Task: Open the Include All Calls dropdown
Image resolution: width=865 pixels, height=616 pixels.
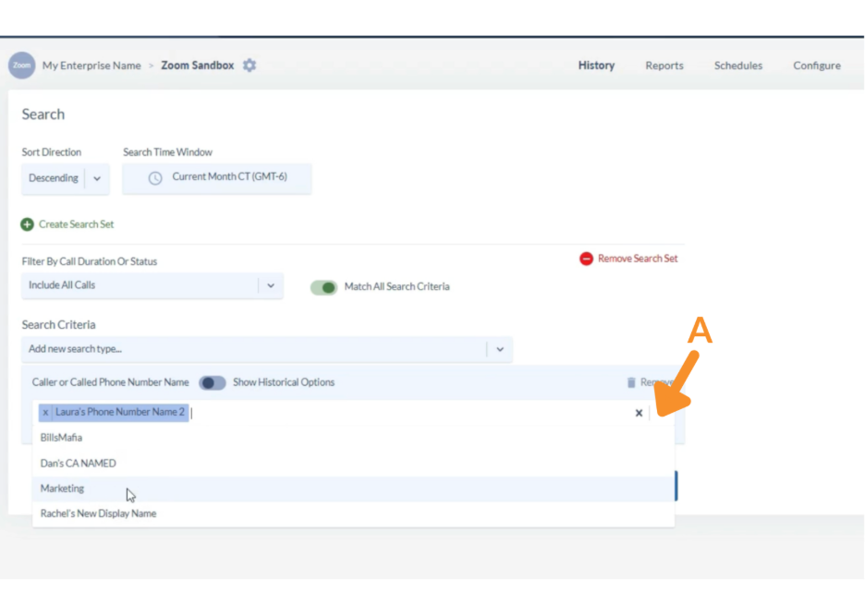Action: click(271, 286)
